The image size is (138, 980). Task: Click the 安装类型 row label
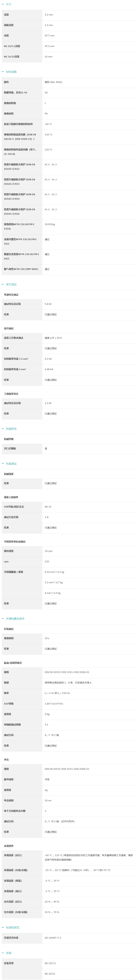[9, 963]
